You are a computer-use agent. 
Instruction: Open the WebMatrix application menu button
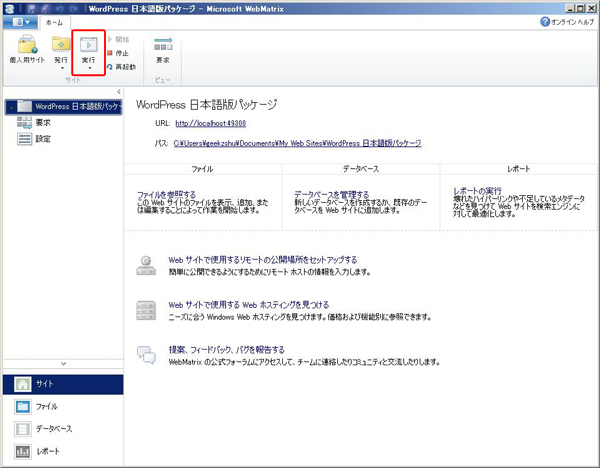(x=21, y=22)
